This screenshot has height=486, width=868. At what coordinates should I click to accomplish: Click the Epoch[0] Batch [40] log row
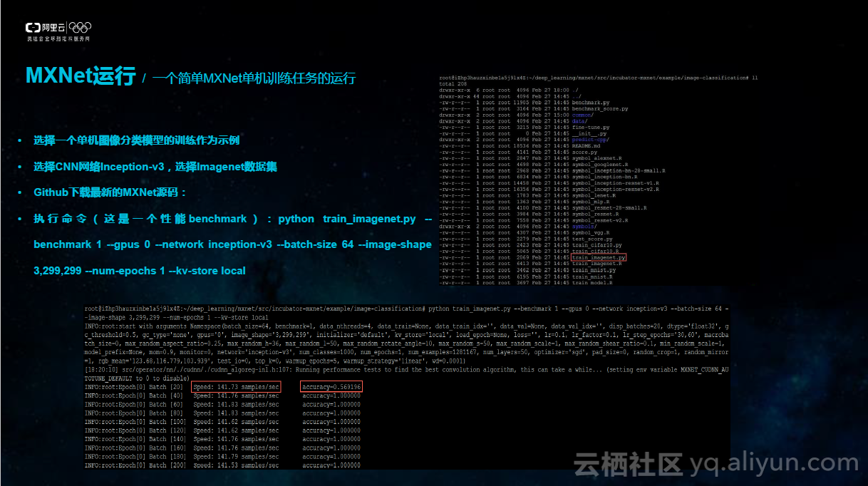[222, 396]
